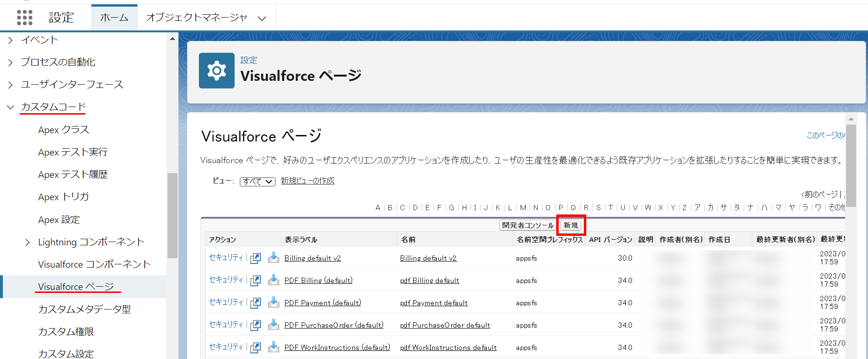Open the App Launcher grid icon
Viewport: 868px width, 359px height.
[x=25, y=18]
